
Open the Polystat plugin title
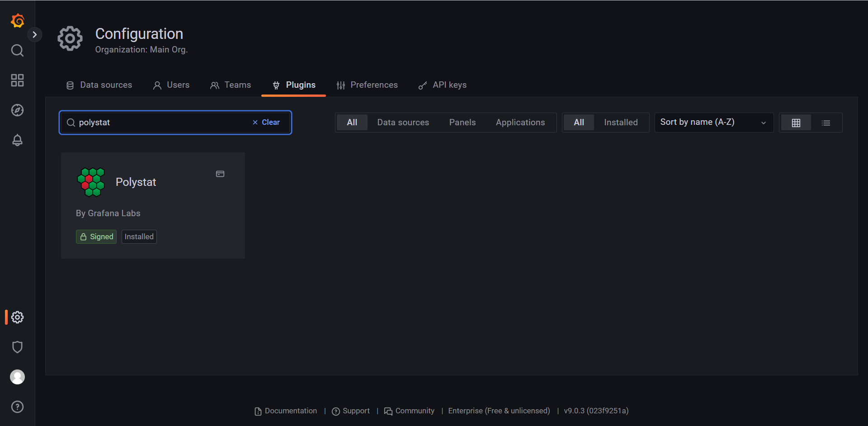pos(136,182)
